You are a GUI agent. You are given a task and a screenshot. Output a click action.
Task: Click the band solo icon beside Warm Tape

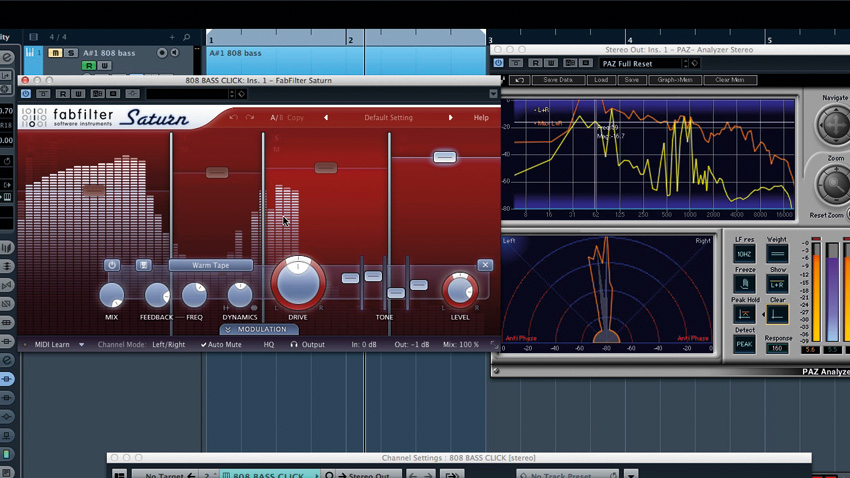click(x=143, y=265)
